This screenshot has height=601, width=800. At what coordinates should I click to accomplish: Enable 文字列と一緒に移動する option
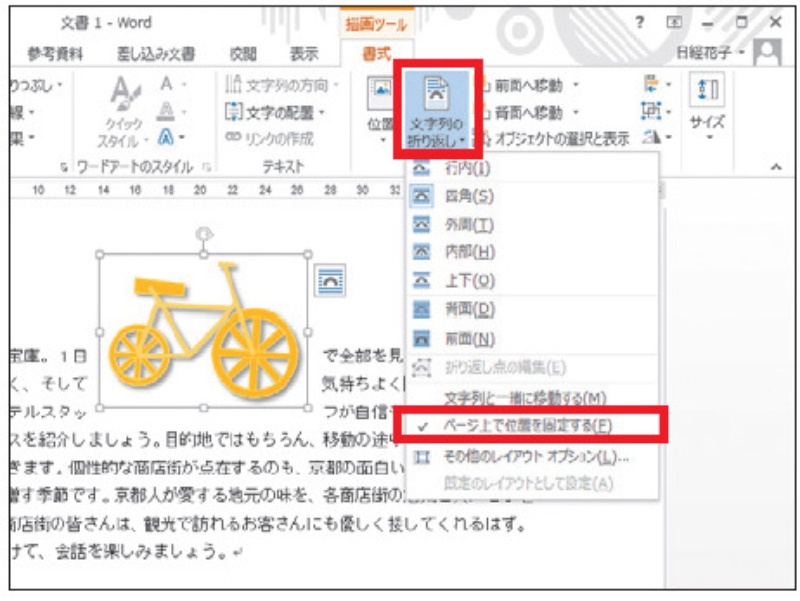click(x=525, y=397)
